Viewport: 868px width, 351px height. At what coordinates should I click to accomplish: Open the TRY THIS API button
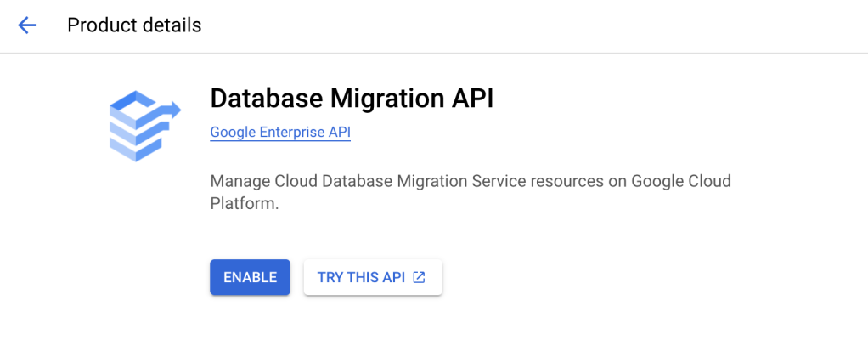(x=373, y=277)
